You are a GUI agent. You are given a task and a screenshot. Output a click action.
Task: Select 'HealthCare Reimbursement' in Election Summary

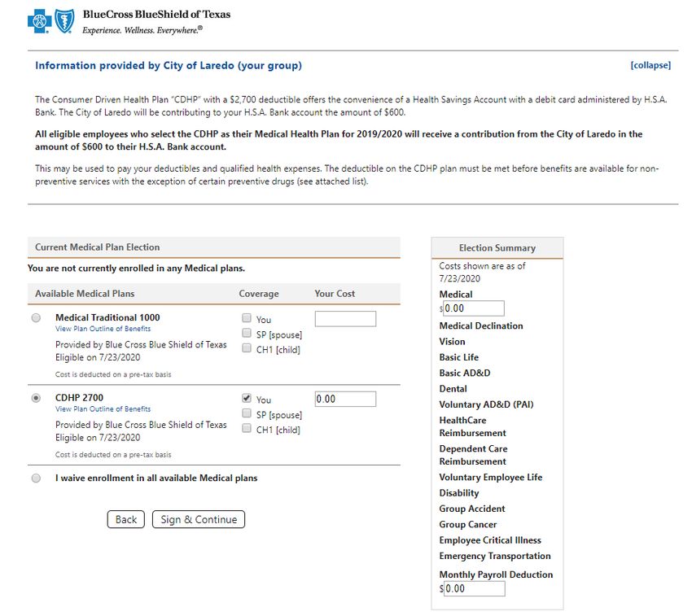point(472,426)
